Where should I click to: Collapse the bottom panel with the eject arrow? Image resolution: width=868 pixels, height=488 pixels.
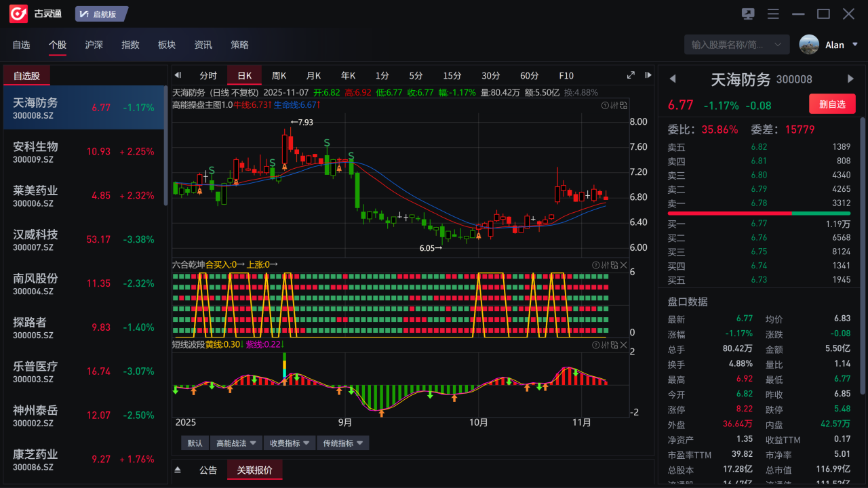pyautogui.click(x=178, y=469)
